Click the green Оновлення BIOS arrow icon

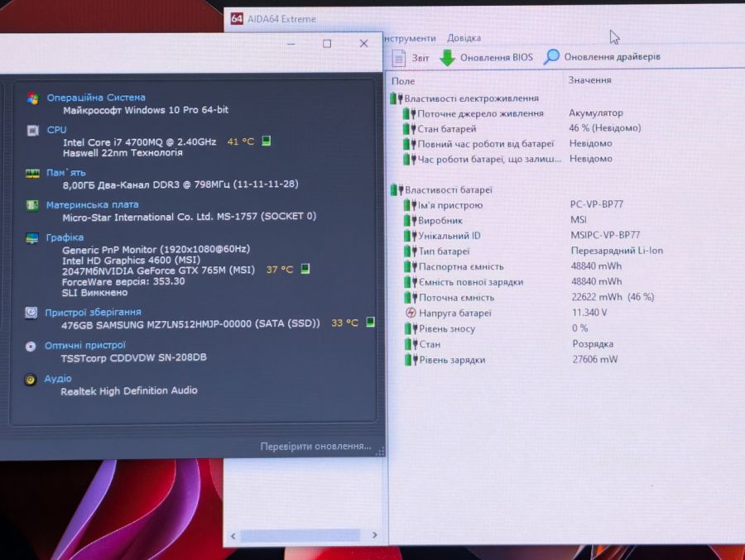click(447, 57)
